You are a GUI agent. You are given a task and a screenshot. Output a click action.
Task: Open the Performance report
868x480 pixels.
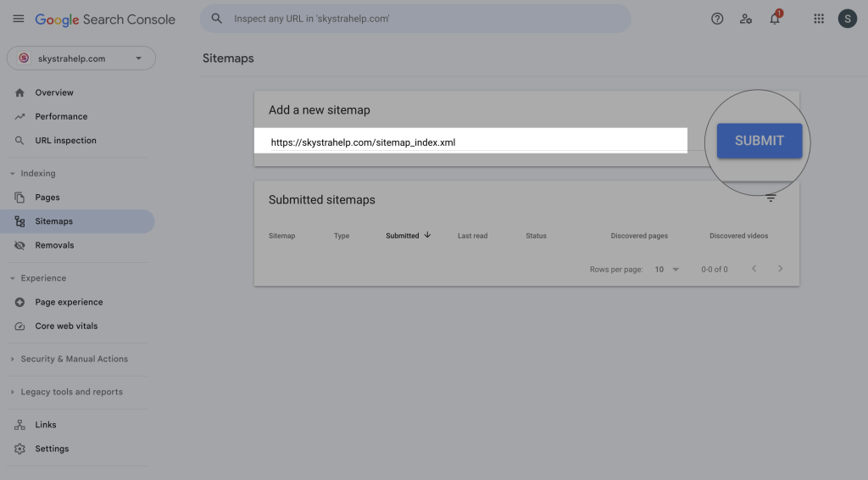pyautogui.click(x=61, y=116)
